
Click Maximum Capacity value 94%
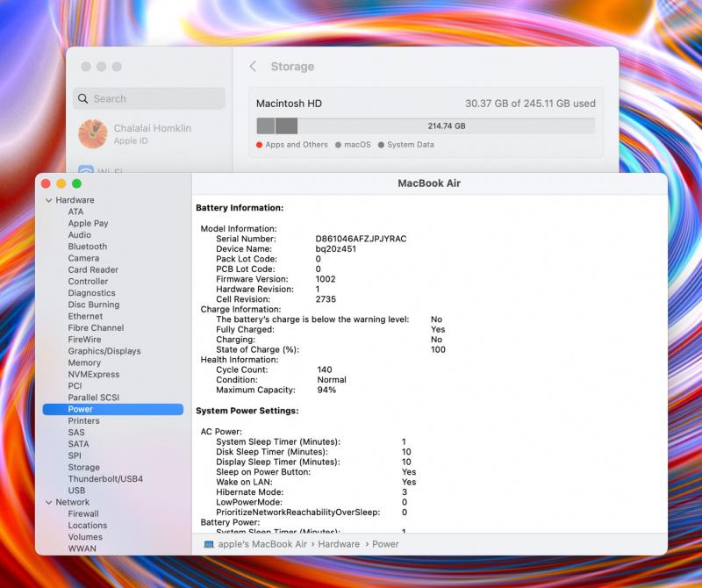coord(326,390)
